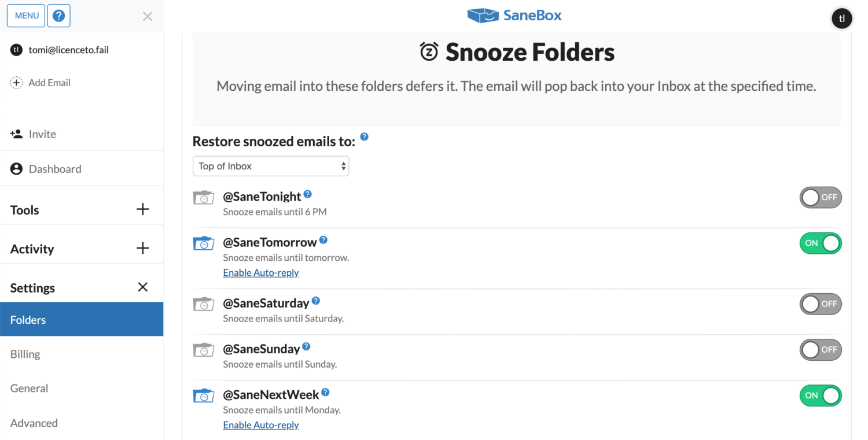Click the info icon next to @SaneNextWeek
This screenshot has width=868, height=440.
325,393
